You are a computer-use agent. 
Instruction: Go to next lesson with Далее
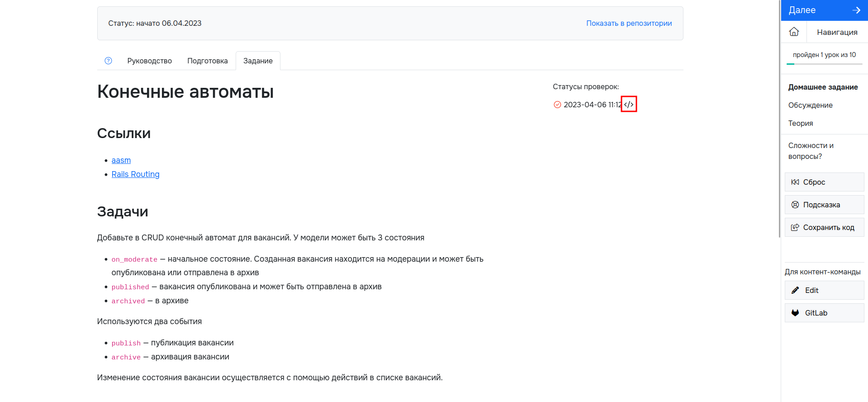tap(824, 10)
